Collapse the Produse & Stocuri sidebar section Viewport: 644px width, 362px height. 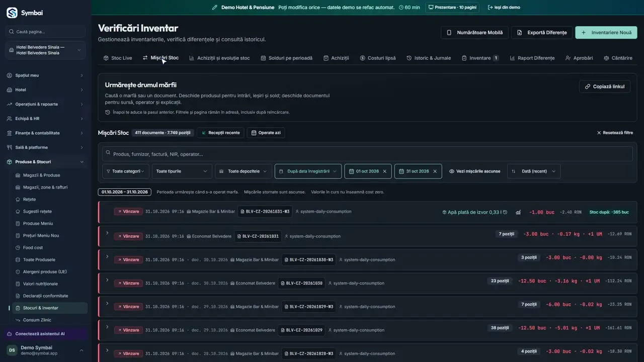(45, 162)
